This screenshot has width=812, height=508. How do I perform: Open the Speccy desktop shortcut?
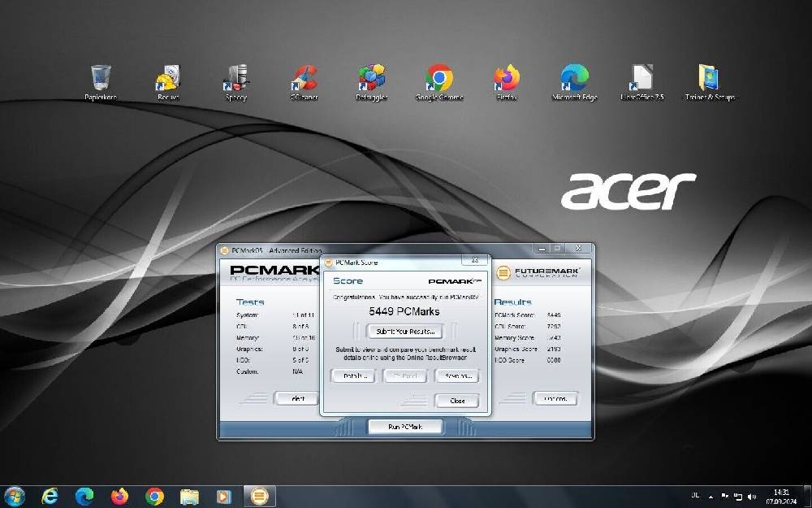pos(236,82)
